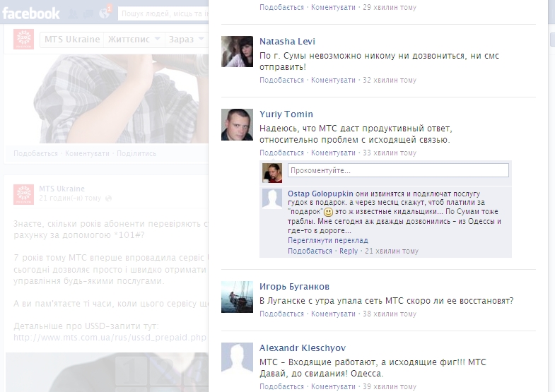This screenshot has height=392, width=555.
Task: Select the MTS Ukraine page name tab
Action: coord(72,40)
